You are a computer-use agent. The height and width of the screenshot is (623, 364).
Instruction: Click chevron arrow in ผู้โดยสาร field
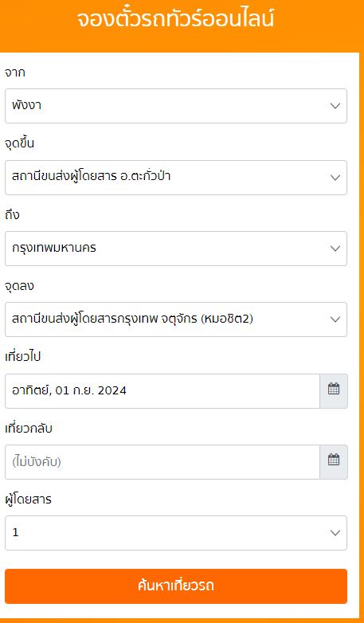335,533
